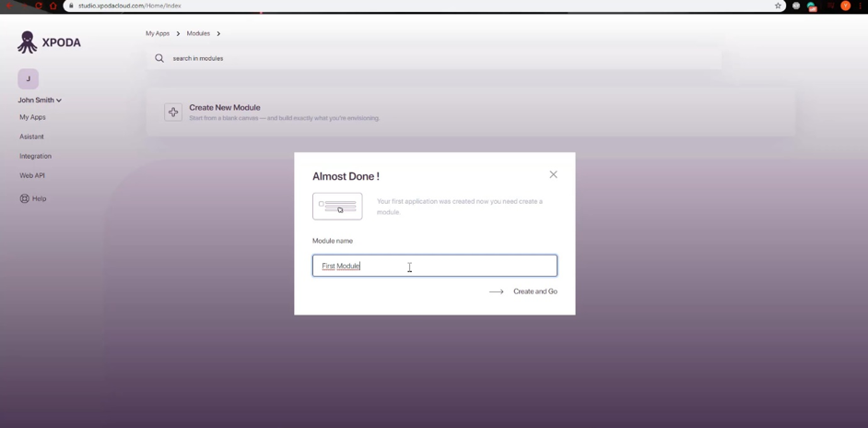The image size is (868, 428).
Task: Click the magnifier search icon
Action: click(159, 58)
